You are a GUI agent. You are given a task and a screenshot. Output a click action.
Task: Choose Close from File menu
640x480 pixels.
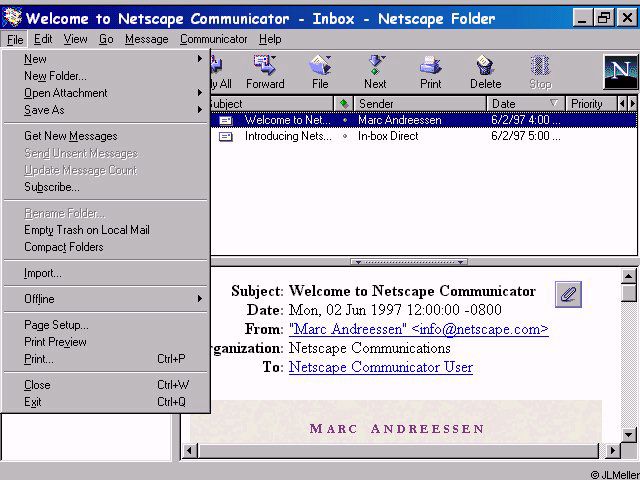point(106,385)
